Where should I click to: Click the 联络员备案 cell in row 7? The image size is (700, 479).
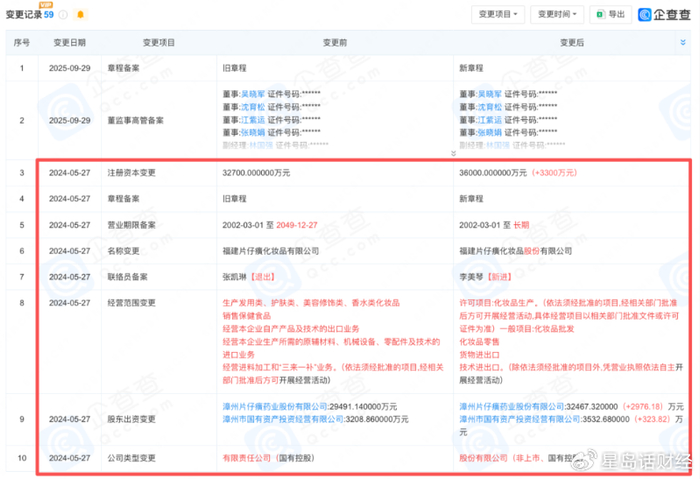coord(128,277)
